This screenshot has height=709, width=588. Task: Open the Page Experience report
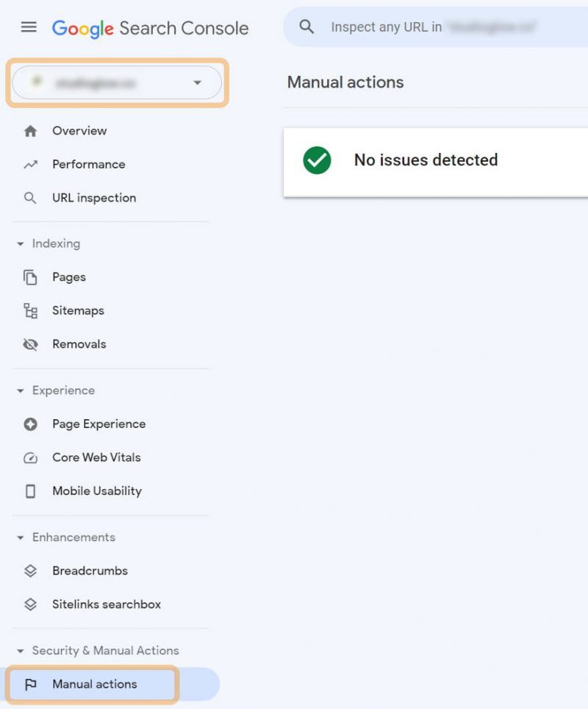click(x=30, y=424)
